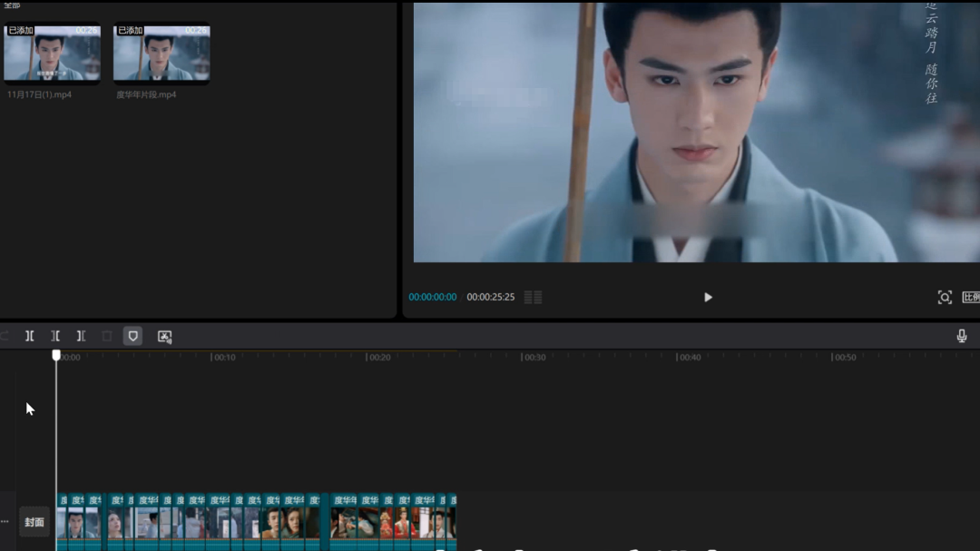Select the split clip tool
This screenshot has height=551, width=980.
[x=29, y=337]
